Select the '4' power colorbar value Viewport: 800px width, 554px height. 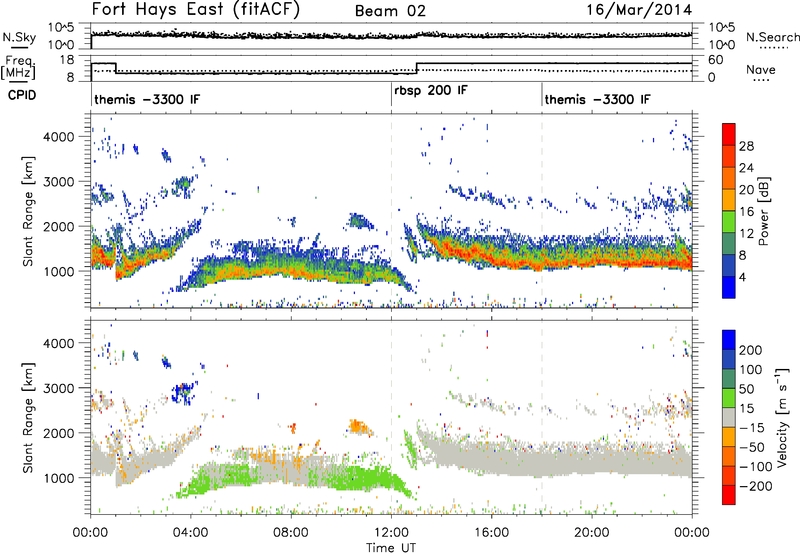(743, 277)
